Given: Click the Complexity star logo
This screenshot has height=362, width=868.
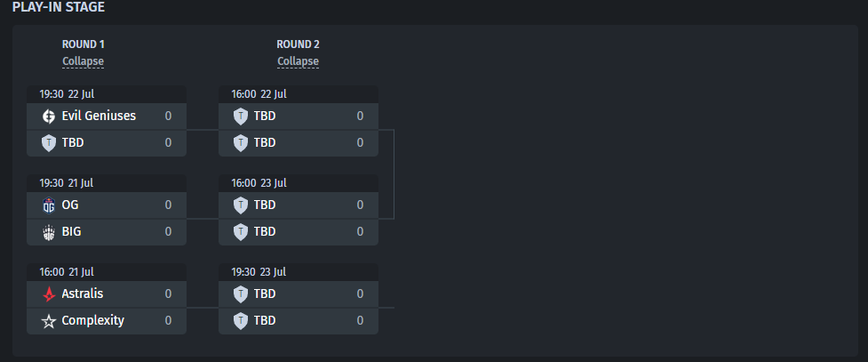Looking at the screenshot, I should 49,321.
